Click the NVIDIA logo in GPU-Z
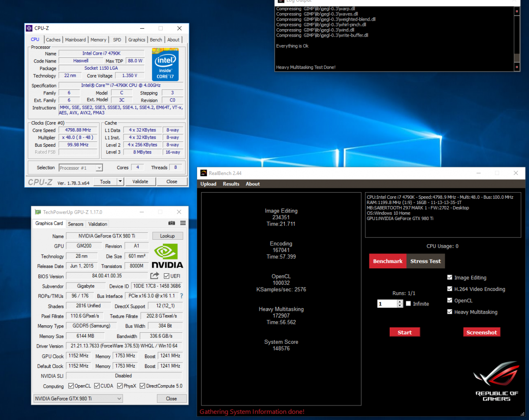529x420 pixels. point(167,256)
